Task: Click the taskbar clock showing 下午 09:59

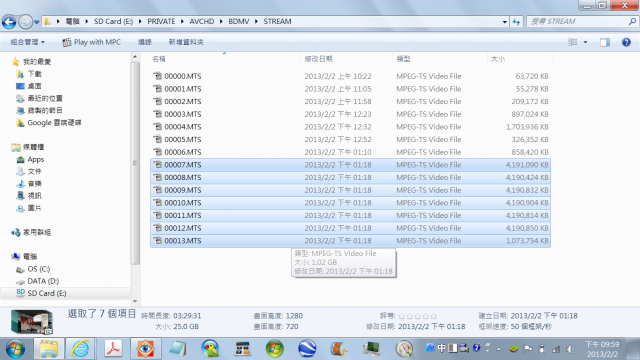Action: [602, 349]
